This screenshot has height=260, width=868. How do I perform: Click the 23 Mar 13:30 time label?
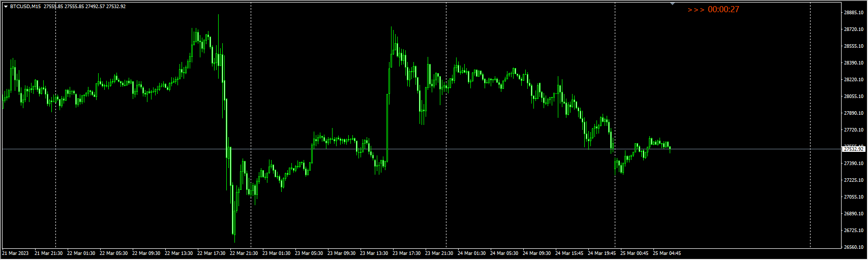374,253
